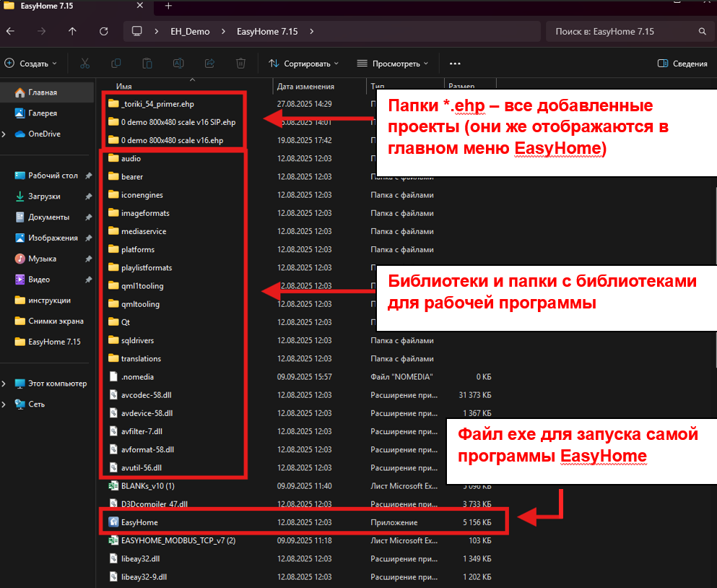The height and width of the screenshot is (588, 717).
Task: Click the Copy icon in toolbar
Action: pos(116,64)
